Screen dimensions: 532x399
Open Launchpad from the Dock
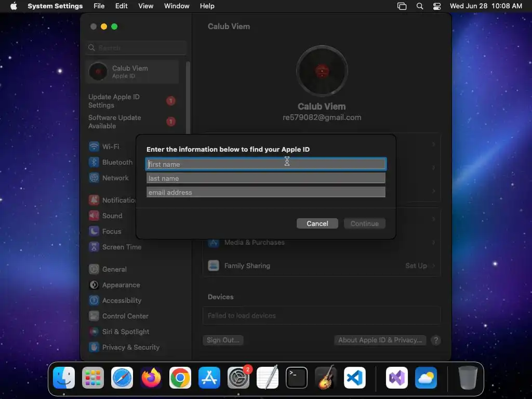93,378
